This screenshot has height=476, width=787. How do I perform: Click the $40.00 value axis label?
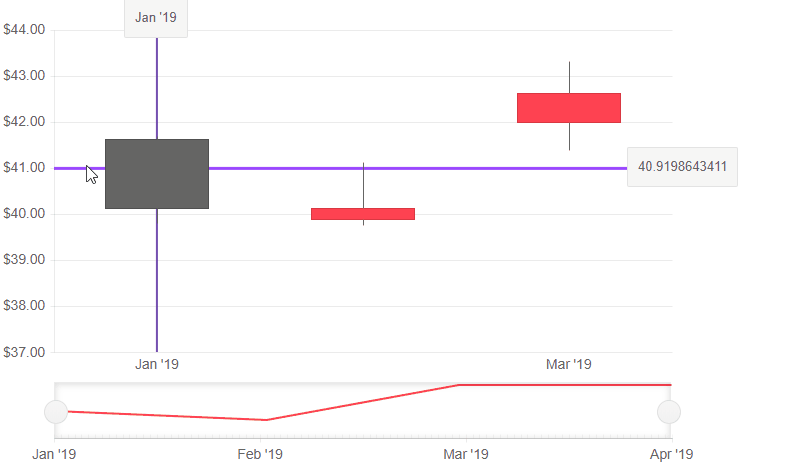click(x=24, y=214)
